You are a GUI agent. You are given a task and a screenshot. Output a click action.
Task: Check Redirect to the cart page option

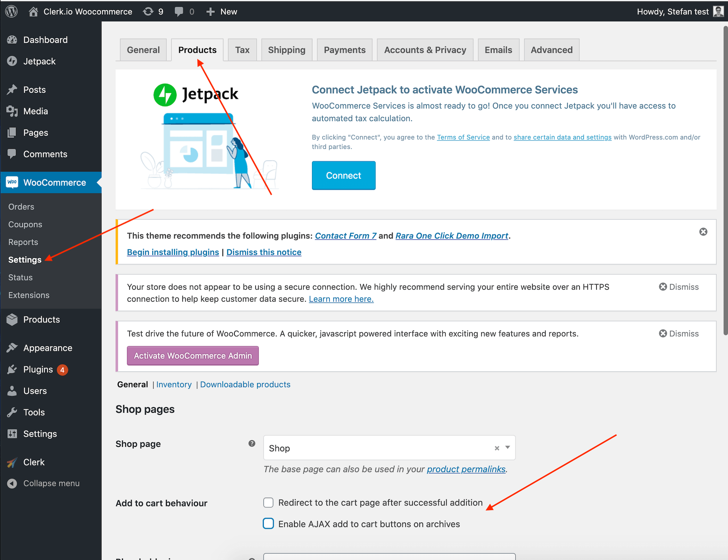[268, 503]
